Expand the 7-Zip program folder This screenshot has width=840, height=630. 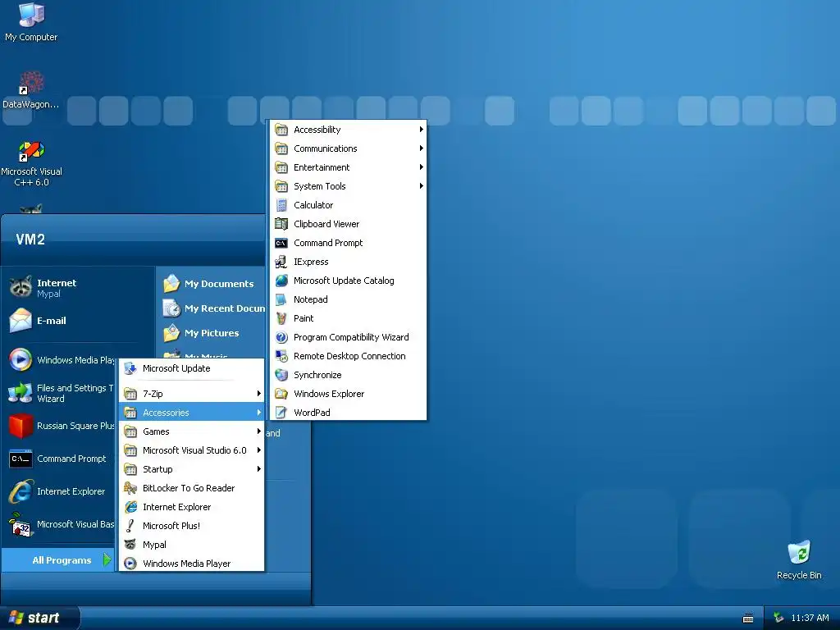pos(191,394)
